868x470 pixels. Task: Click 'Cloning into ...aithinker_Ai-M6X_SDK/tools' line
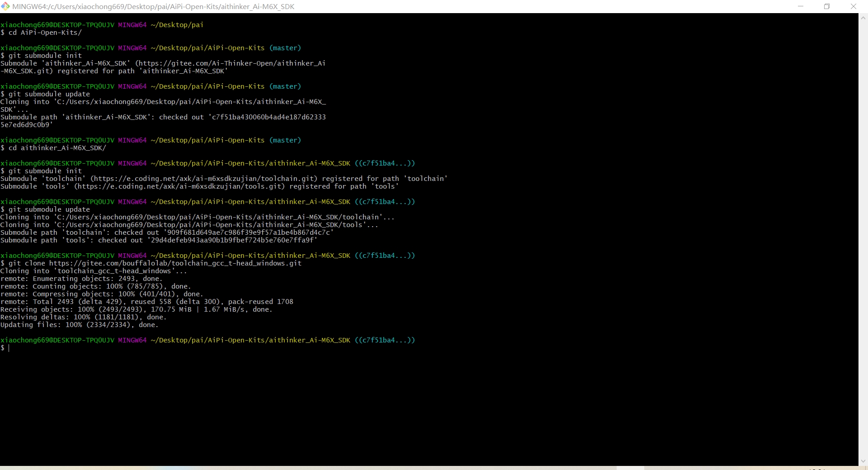(189, 225)
